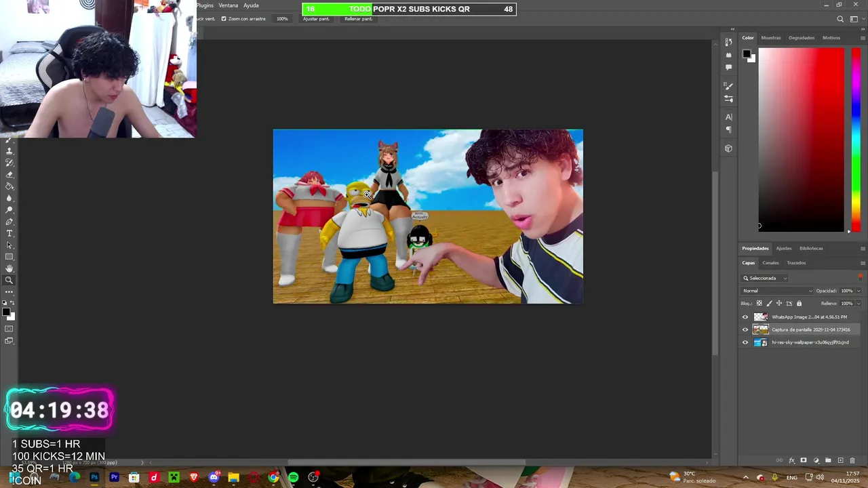Hide the Captura de pantalla layer
This screenshot has height=488, width=868.
(x=745, y=329)
